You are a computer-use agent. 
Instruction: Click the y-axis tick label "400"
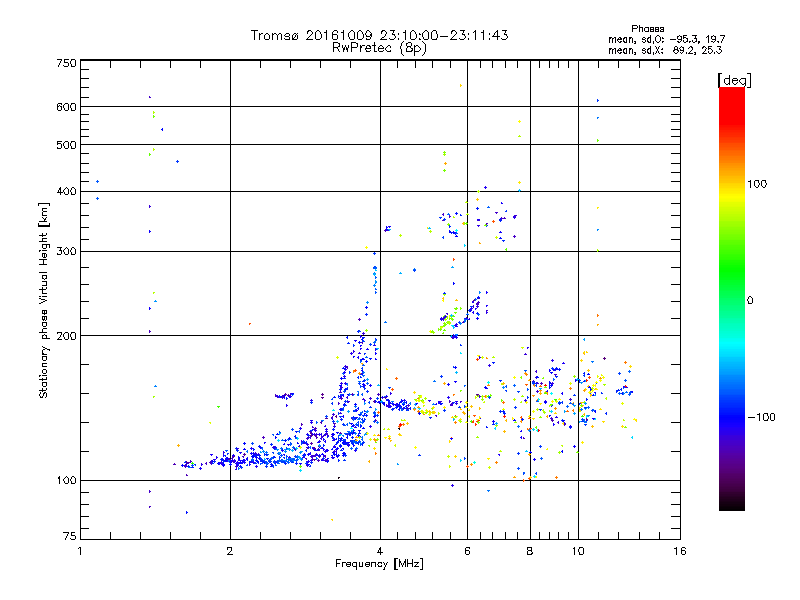pyautogui.click(x=66, y=192)
